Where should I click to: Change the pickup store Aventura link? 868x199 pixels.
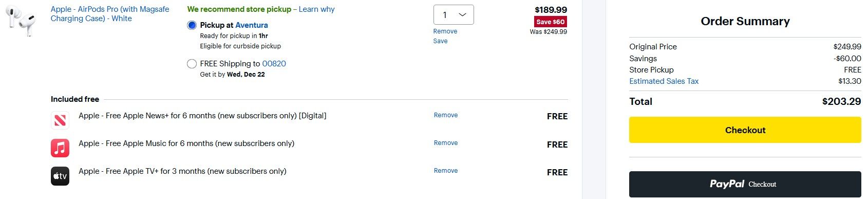click(251, 25)
